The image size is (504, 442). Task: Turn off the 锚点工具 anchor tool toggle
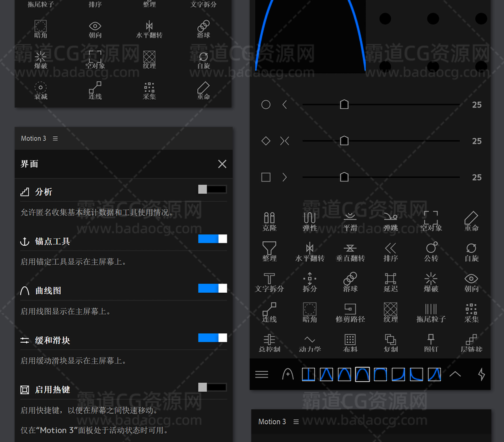pyautogui.click(x=212, y=239)
